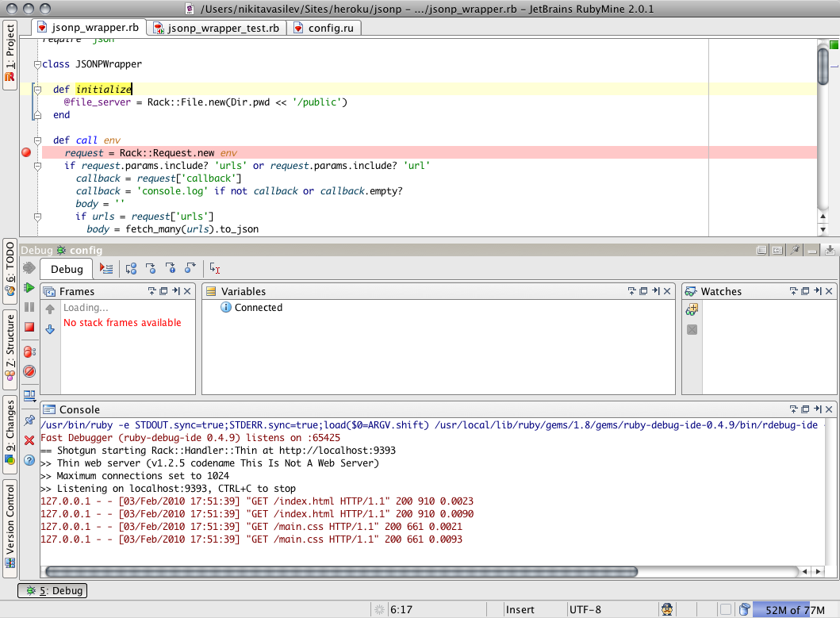Pin the debug tab with the pushpin icon
The width and height of the screenshot is (840, 618).
29,420
